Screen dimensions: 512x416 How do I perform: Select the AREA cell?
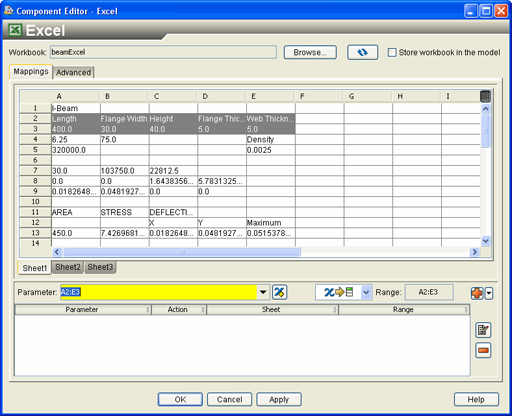76,212
